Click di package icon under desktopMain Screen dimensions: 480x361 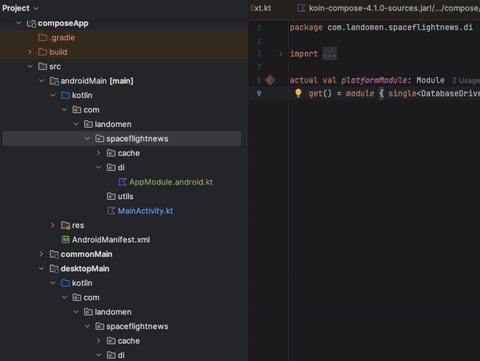[111, 355]
